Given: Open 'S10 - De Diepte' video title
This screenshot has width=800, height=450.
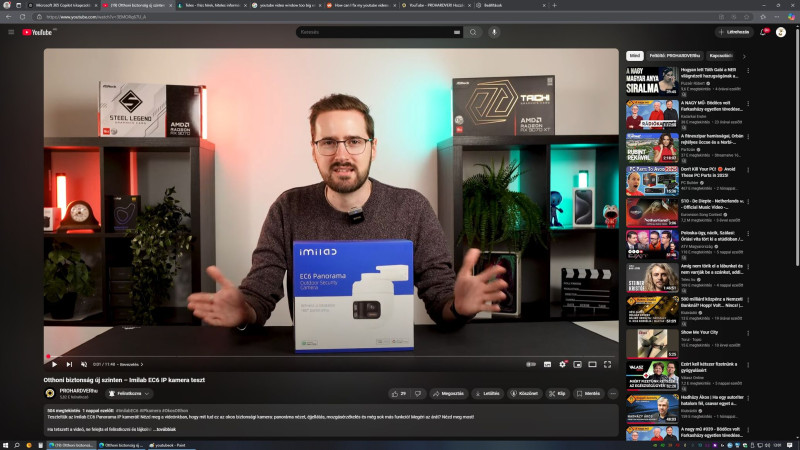Looking at the screenshot, I should [x=712, y=204].
